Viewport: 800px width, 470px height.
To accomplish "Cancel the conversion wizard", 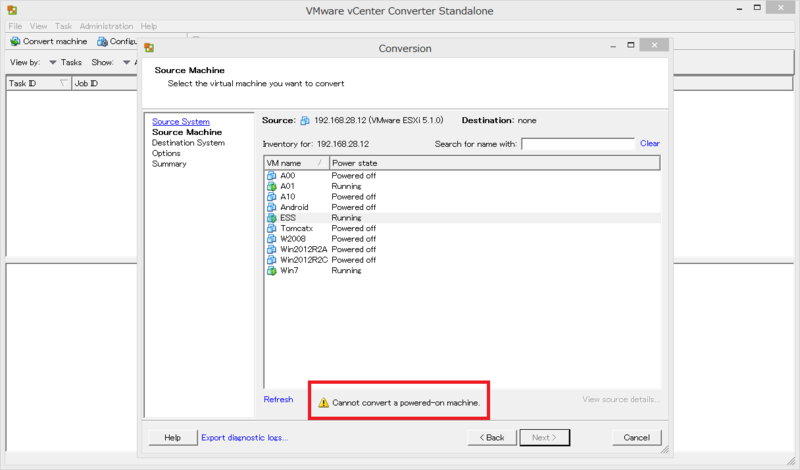I will pos(637,437).
